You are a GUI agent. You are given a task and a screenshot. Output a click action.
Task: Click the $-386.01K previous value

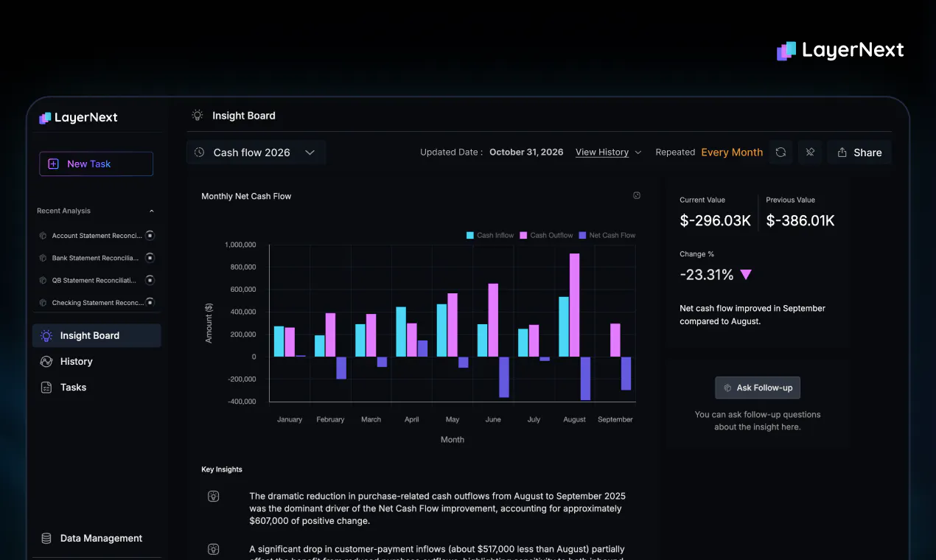800,220
